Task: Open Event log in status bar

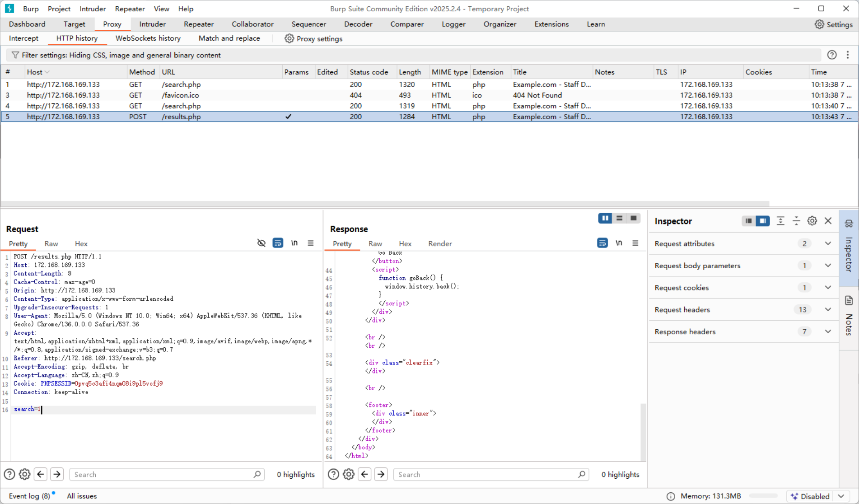Action: click(x=29, y=496)
